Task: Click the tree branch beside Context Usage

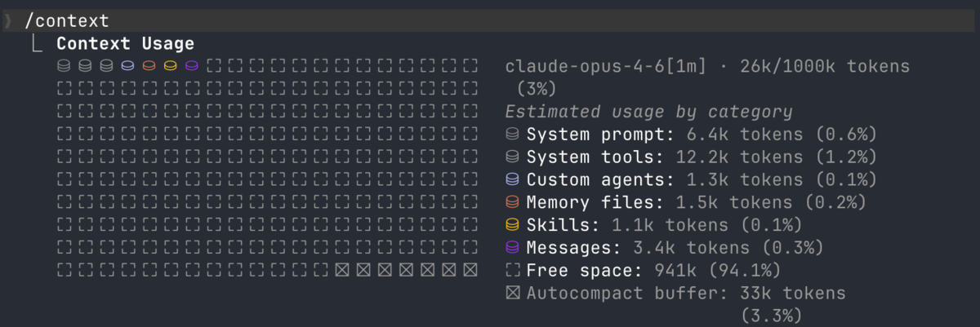Action: click(38, 43)
